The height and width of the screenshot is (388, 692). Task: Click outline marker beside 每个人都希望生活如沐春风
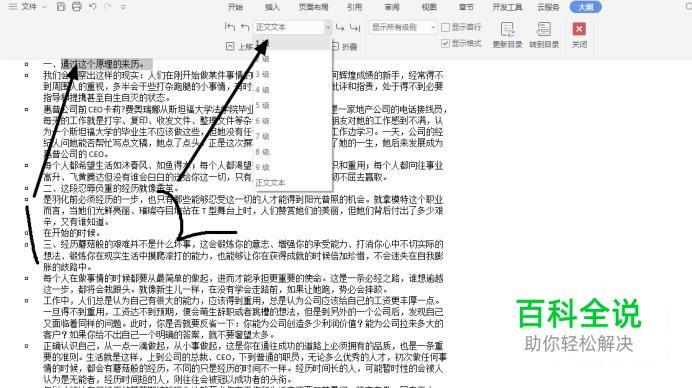pyautogui.click(x=27, y=166)
